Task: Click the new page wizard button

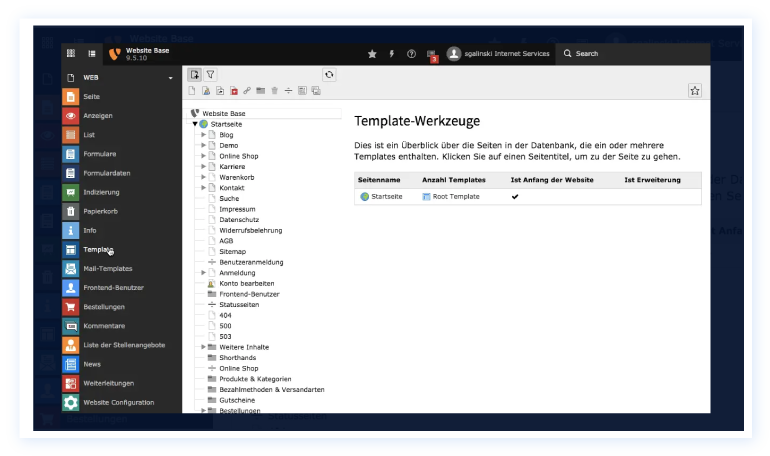Action: pos(195,75)
